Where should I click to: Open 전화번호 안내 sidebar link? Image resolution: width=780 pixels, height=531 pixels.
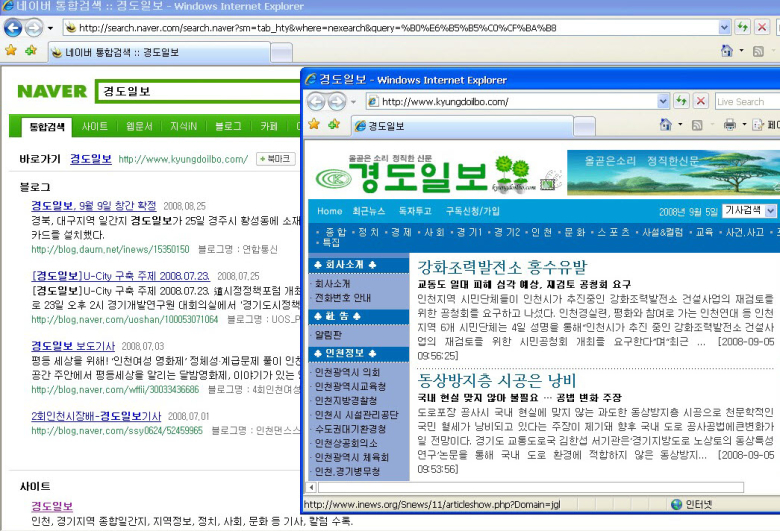point(343,298)
